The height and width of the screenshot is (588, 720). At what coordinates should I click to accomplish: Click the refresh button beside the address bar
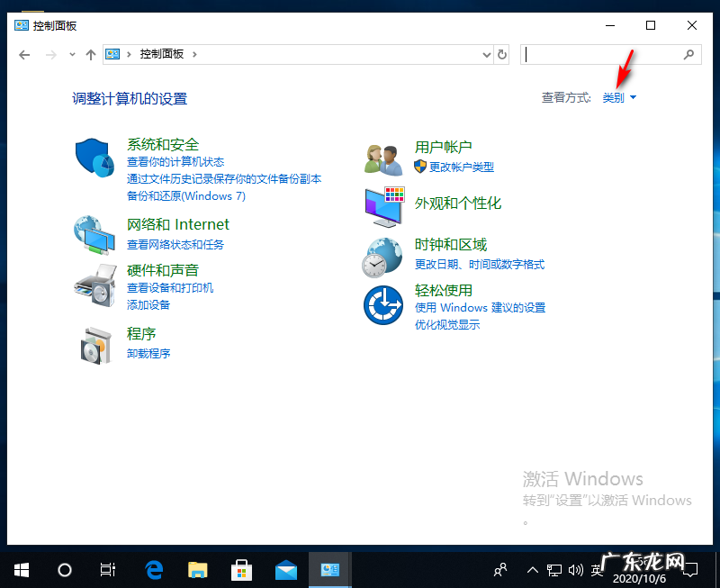(x=502, y=54)
